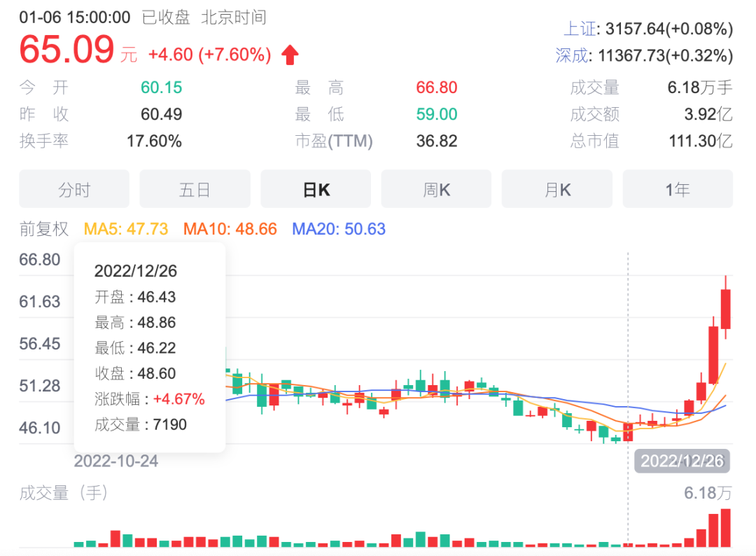Click the highlighted 12/26 red candlestick
756x556 pixels.
click(x=628, y=431)
